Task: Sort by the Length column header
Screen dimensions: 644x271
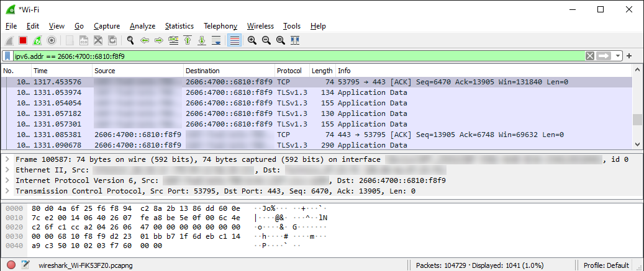Action: tap(322, 71)
